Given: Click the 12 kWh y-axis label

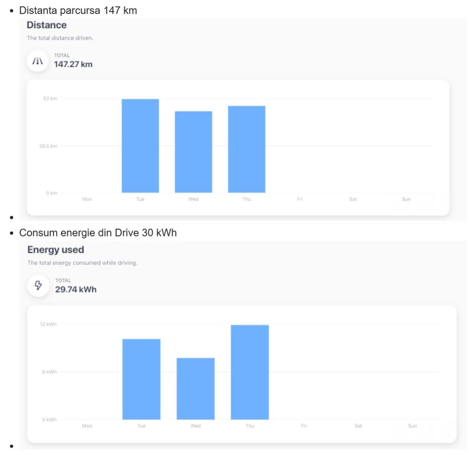Looking at the screenshot, I should (48, 324).
